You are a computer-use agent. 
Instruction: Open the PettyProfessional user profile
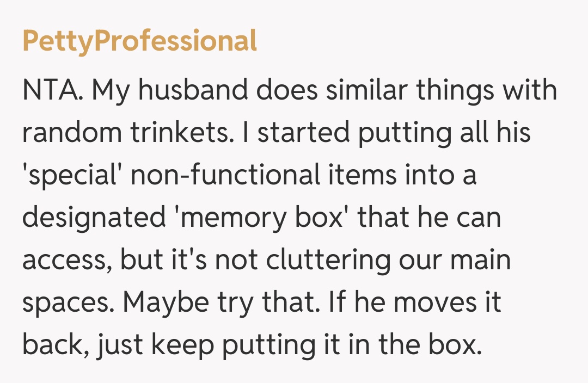139,41
